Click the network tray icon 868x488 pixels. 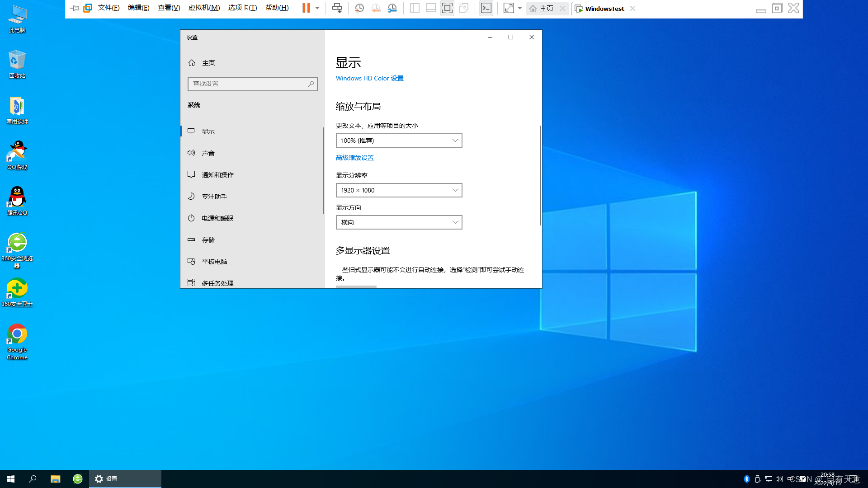coord(768,479)
